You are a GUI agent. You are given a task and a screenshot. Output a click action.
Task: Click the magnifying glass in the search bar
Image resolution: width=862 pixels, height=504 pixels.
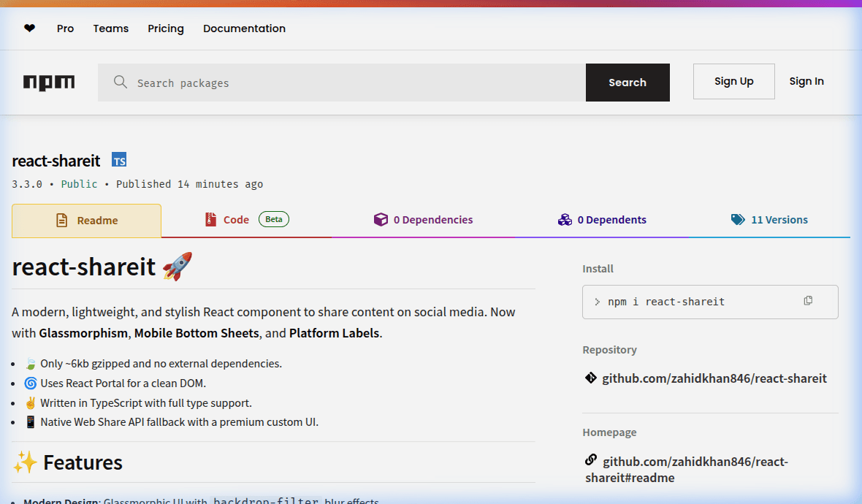tap(120, 82)
